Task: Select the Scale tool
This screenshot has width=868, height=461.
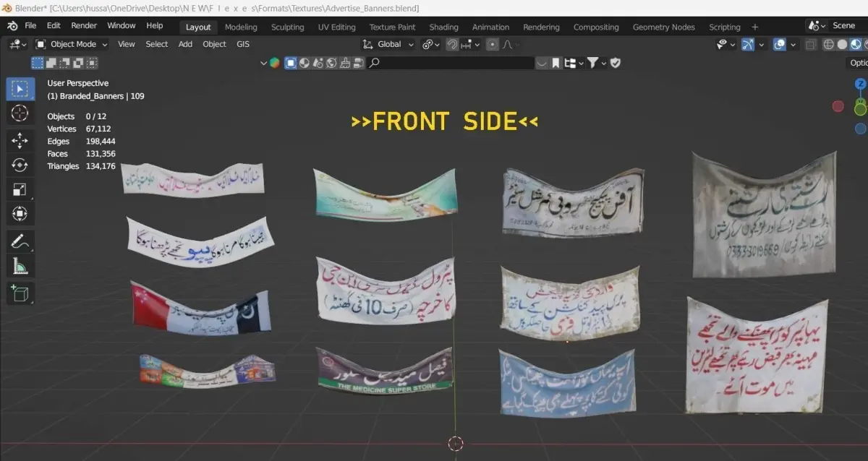Action: pos(20,189)
